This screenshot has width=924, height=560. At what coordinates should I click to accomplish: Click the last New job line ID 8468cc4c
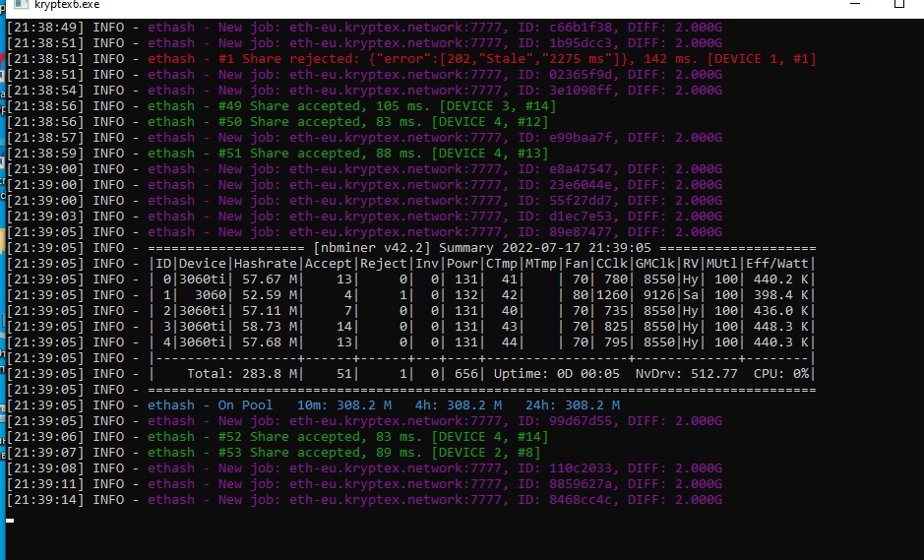(x=435, y=500)
